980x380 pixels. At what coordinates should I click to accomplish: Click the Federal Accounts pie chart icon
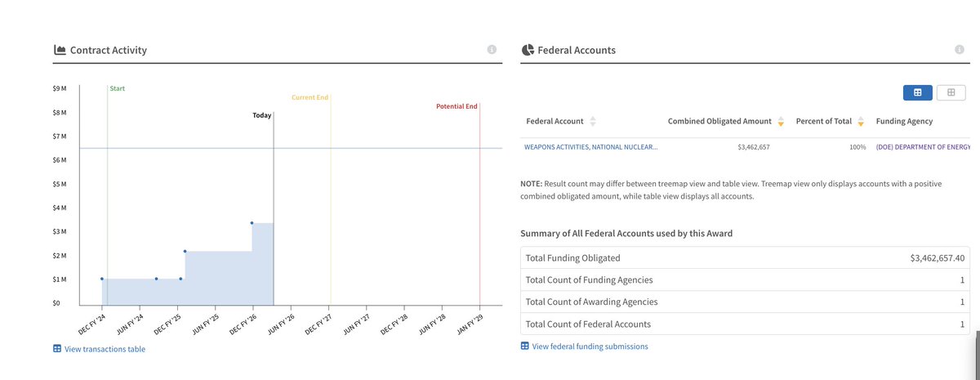pyautogui.click(x=528, y=50)
